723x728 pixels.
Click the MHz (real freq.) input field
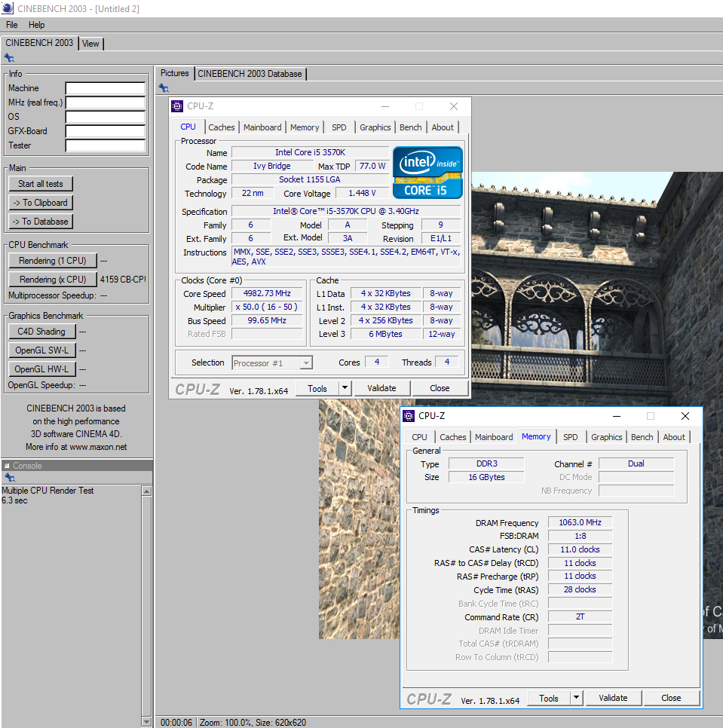coord(106,102)
